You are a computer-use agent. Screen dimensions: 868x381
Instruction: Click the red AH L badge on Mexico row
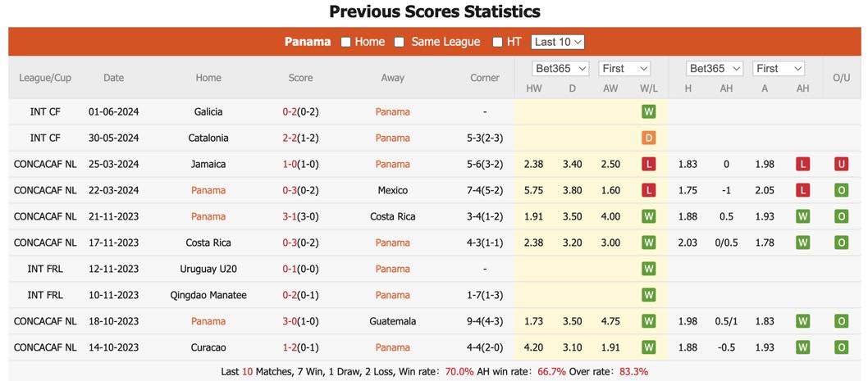[x=802, y=190]
